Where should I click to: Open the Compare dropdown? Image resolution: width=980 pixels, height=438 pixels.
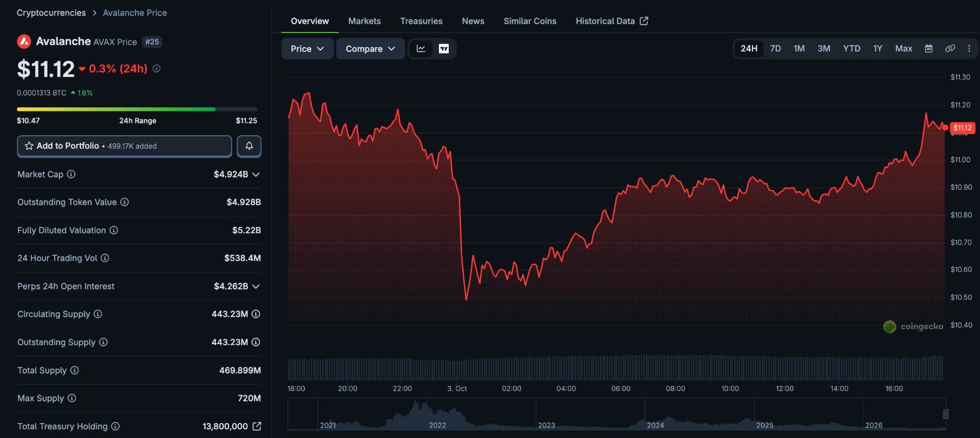coord(370,48)
